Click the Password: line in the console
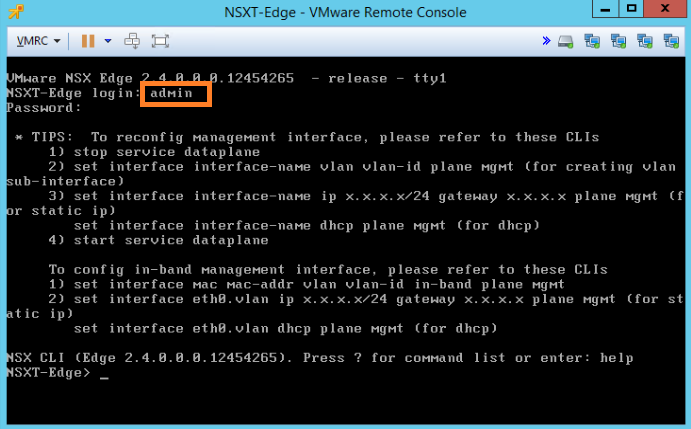Image resolution: width=691 pixels, height=429 pixels. 37,106
